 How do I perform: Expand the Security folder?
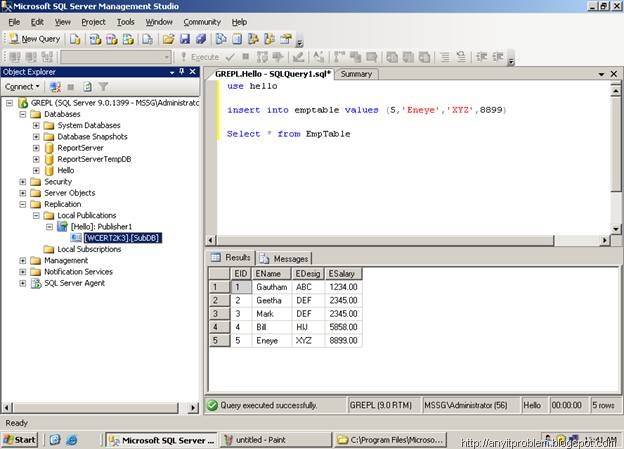click(23, 182)
